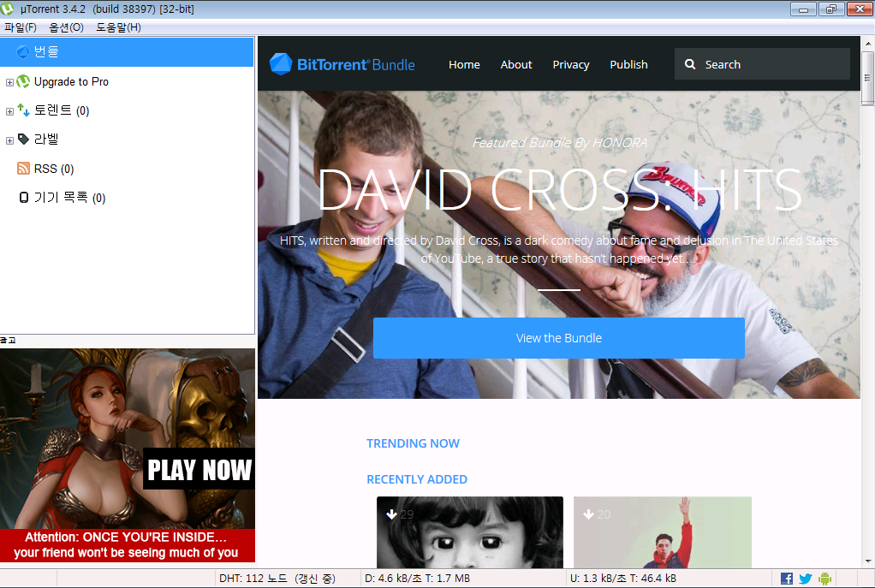Click the Search input field
875x588 pixels.
[x=762, y=64]
